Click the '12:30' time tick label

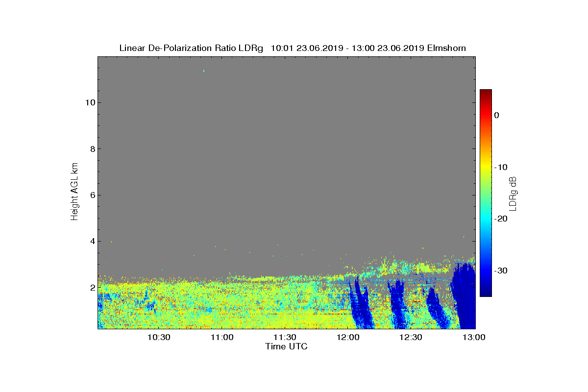pos(411,337)
